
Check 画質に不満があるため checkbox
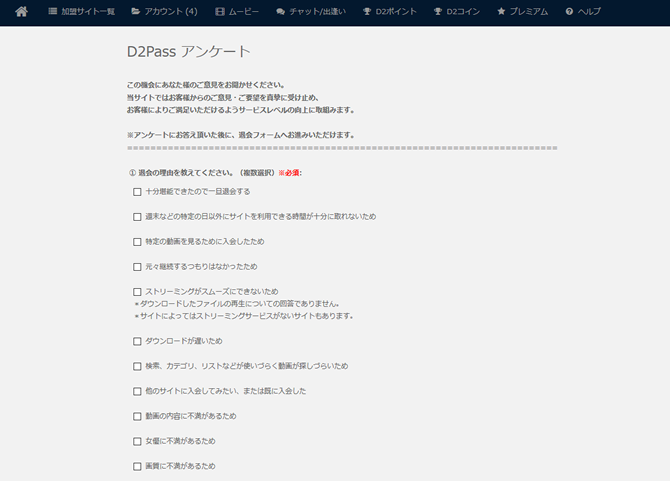[137, 466]
